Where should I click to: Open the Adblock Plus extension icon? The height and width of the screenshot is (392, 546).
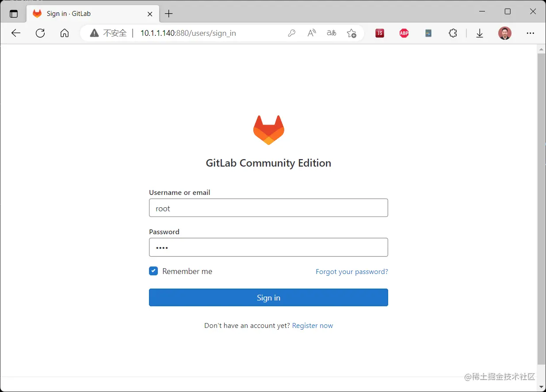tap(404, 33)
